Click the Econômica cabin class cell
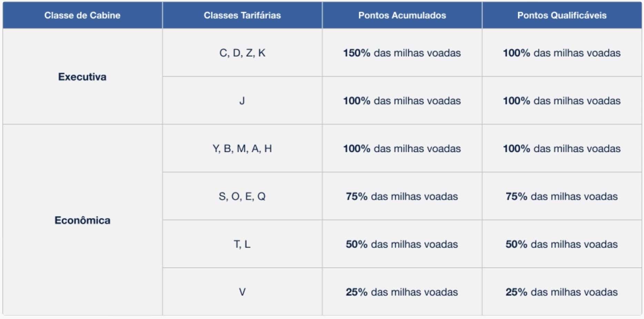Screen dimensions: 644x319 click(82, 220)
